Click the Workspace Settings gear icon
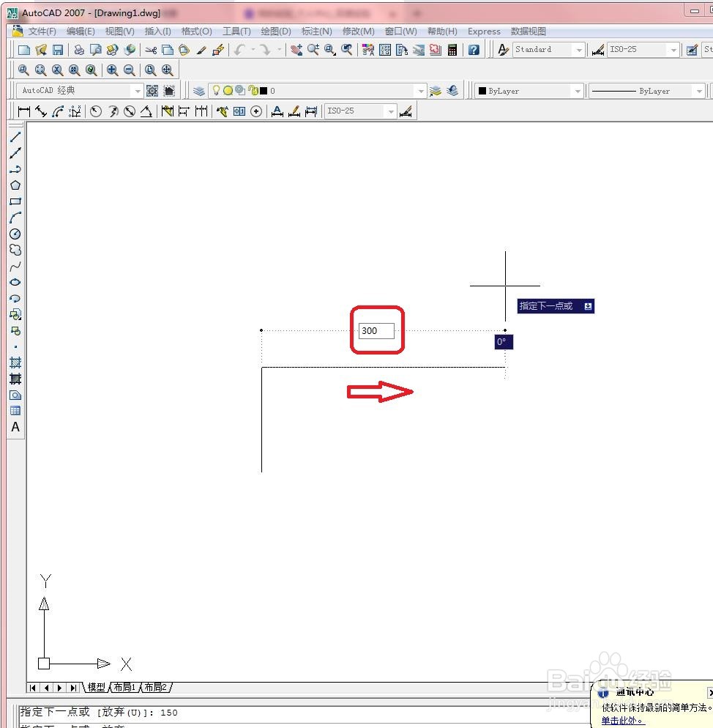Screen dimensions: 713x728 point(152,91)
